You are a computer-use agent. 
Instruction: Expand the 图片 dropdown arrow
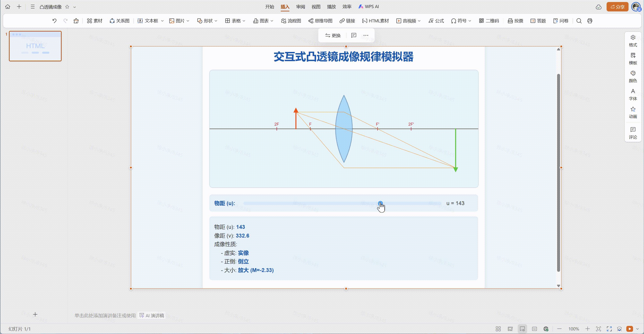click(x=188, y=21)
